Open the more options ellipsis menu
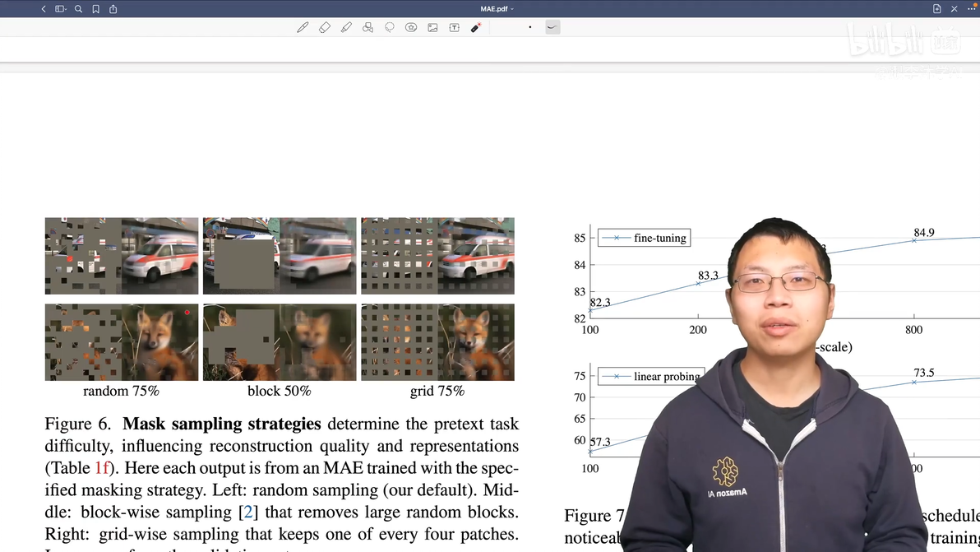This screenshot has height=552, width=980. (x=972, y=9)
